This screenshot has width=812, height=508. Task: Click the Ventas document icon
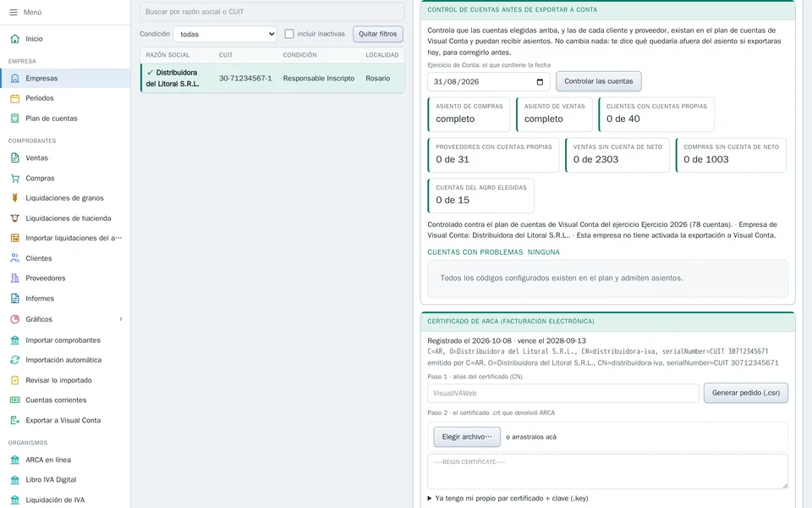[15, 157]
